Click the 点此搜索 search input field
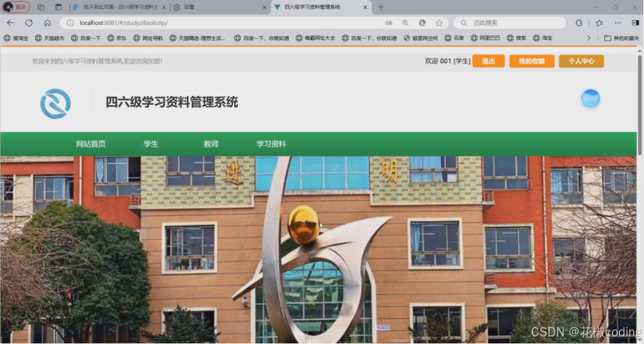 506,23
